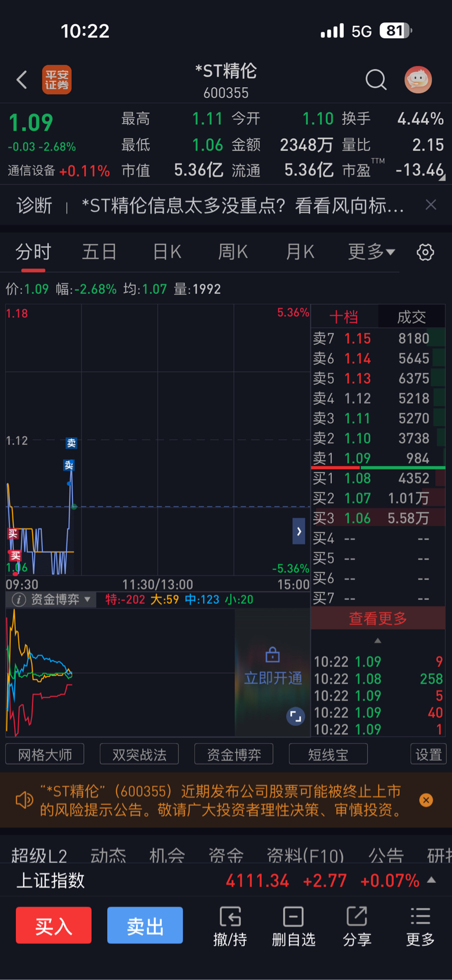452x980 pixels.
Task: Remove stock via 删自选
Action: click(x=294, y=927)
